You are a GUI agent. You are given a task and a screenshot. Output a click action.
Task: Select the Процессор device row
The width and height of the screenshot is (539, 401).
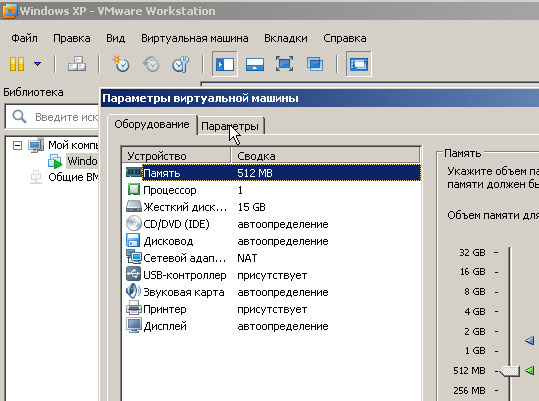pyautogui.click(x=271, y=190)
